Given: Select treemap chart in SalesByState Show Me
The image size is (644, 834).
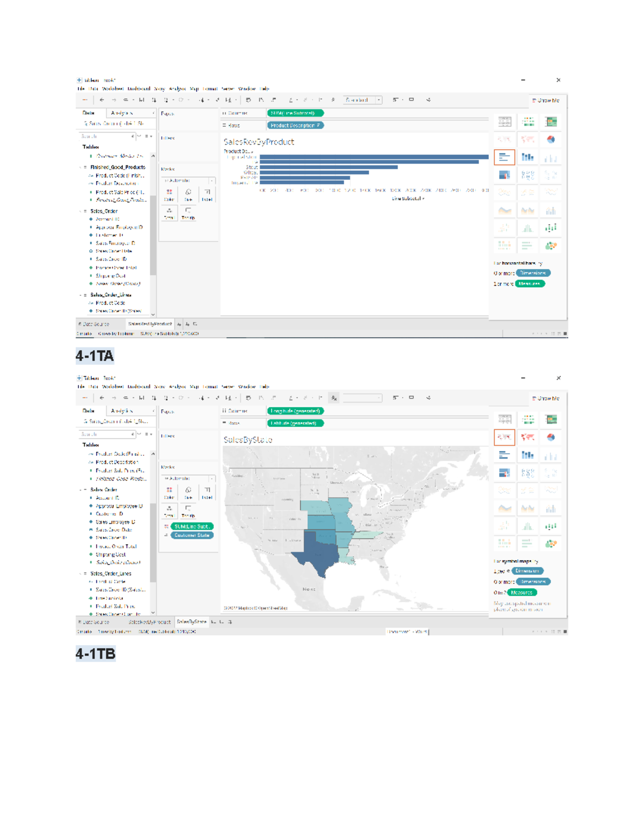Looking at the screenshot, I should tap(504, 473).
